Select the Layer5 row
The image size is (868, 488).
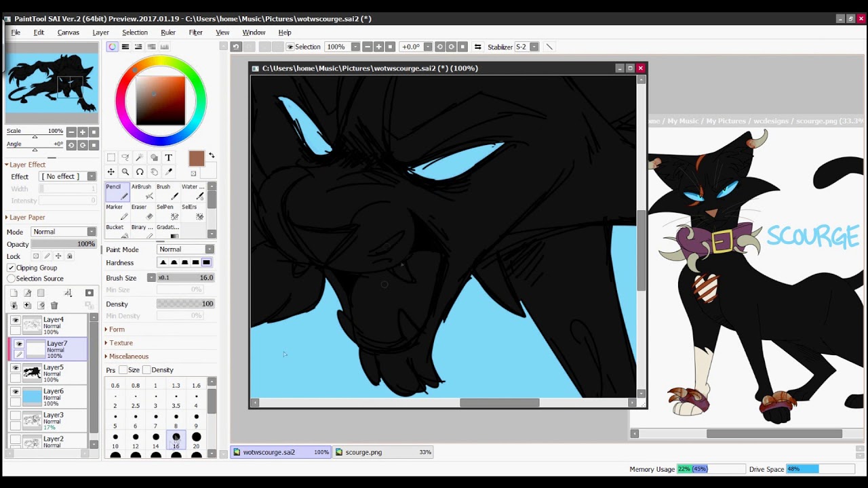pos(47,373)
